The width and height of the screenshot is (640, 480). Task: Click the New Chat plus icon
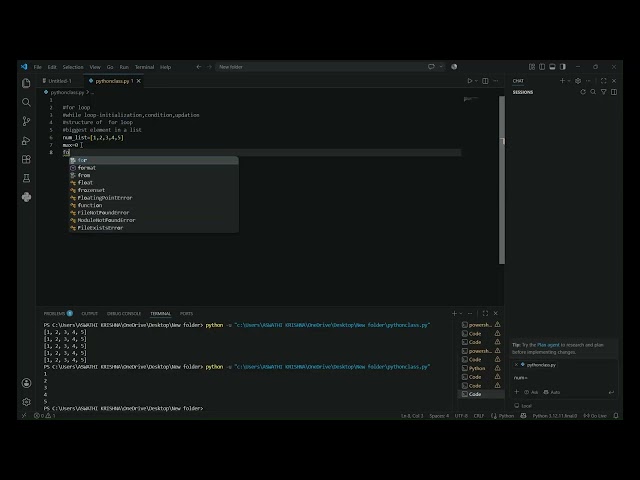coord(562,81)
